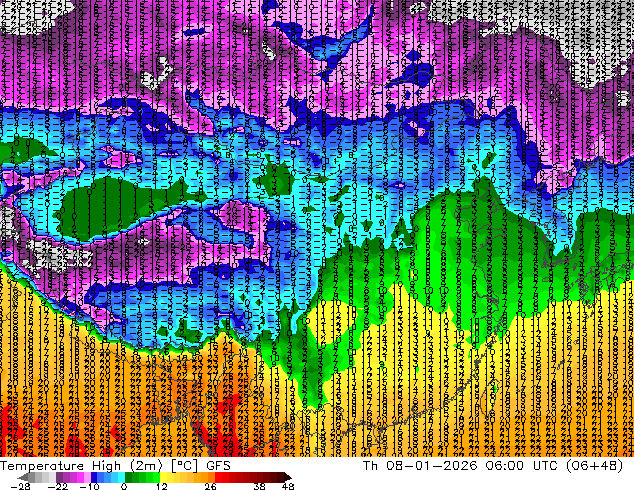Pick the bright yellow swatch in the legend
This screenshot has height=490, width=634.
point(163,477)
